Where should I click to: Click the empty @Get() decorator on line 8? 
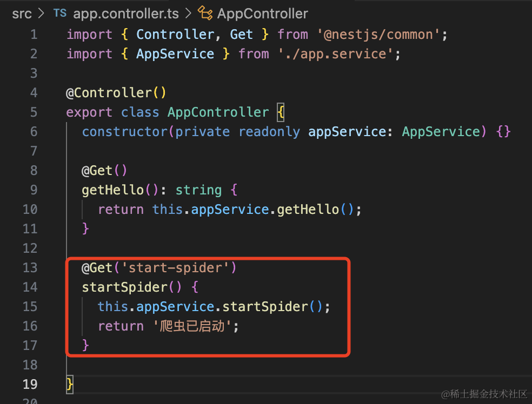(104, 171)
